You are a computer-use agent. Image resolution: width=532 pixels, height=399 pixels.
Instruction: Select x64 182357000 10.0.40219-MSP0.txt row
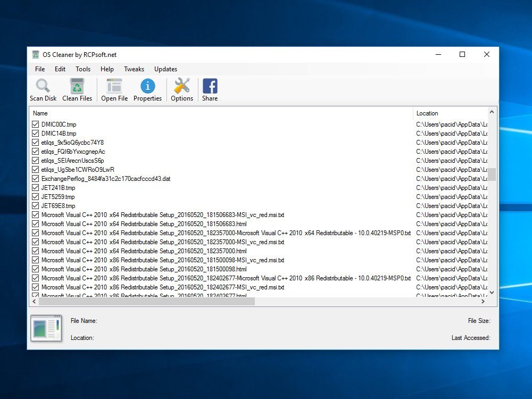tap(226, 233)
